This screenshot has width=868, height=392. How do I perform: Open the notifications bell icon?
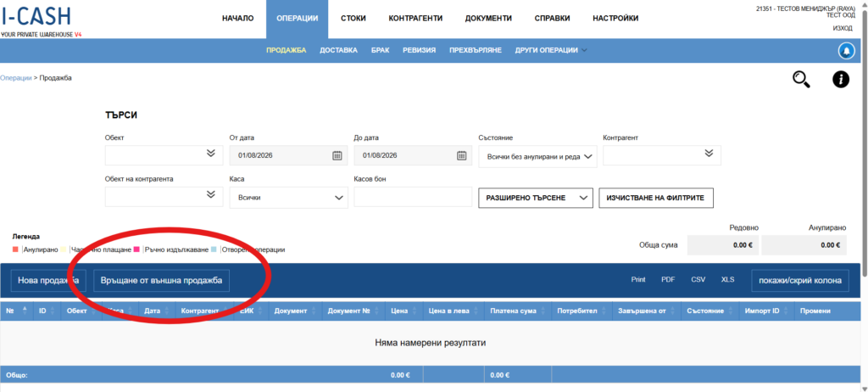[845, 51]
